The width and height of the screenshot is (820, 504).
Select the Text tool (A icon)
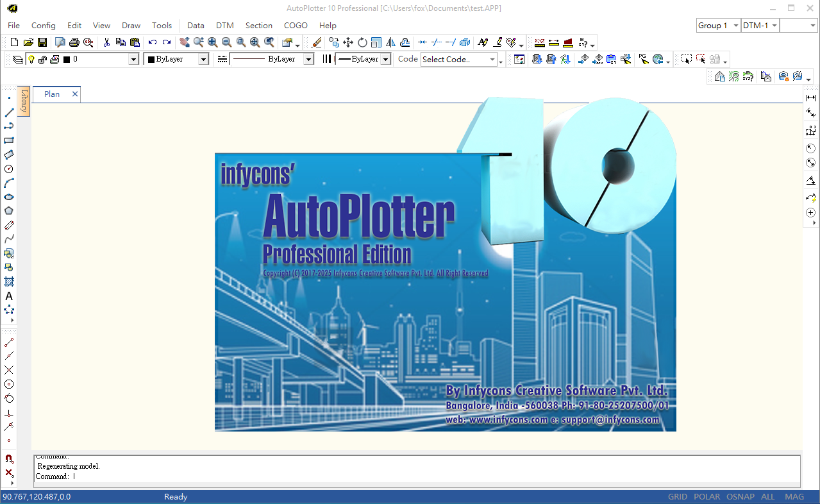9,296
